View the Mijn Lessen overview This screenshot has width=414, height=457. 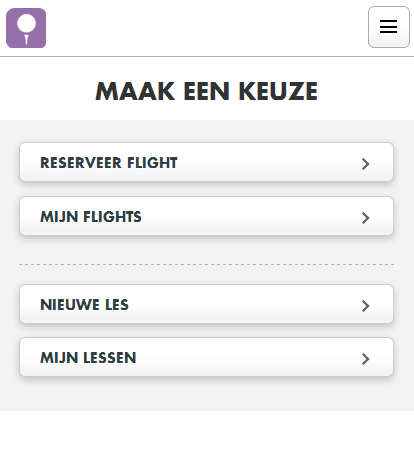pyautogui.click(x=207, y=357)
